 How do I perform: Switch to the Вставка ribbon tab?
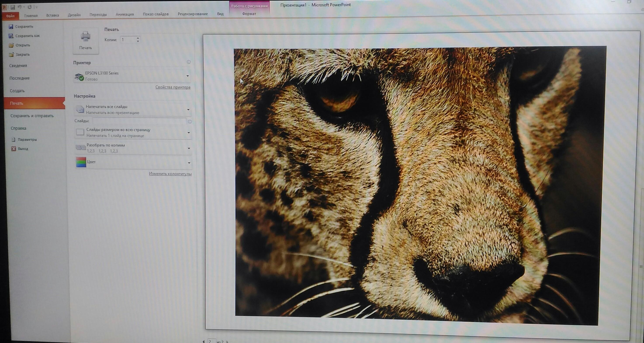[52, 15]
